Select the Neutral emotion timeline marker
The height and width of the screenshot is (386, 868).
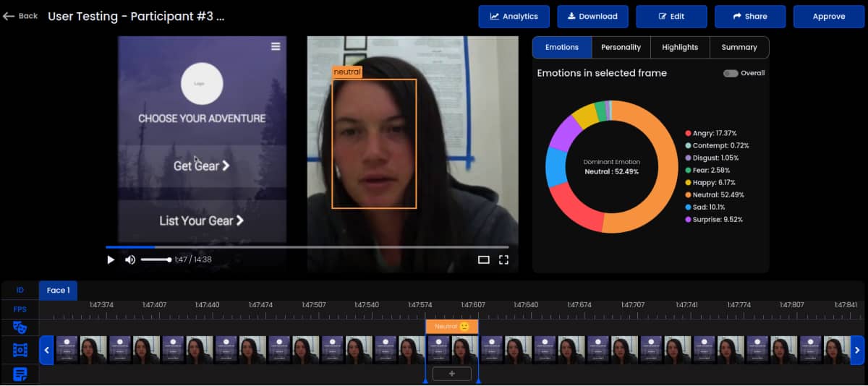(451, 327)
